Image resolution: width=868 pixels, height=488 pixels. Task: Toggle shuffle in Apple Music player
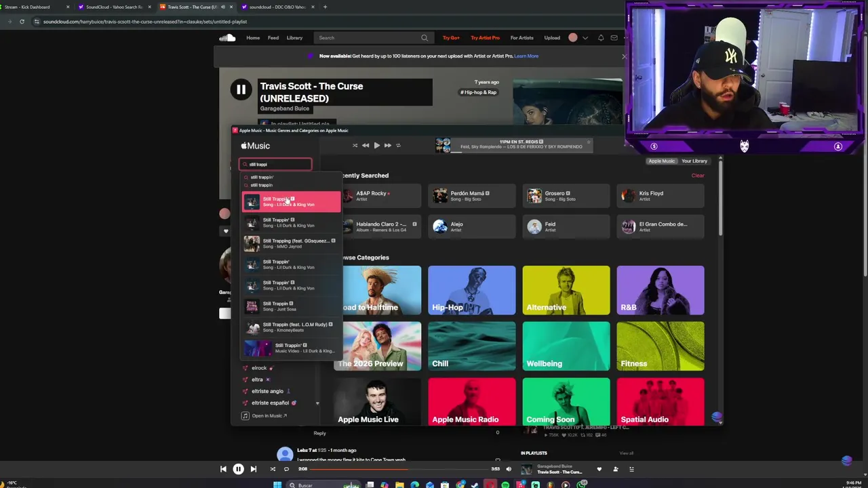pyautogui.click(x=355, y=145)
